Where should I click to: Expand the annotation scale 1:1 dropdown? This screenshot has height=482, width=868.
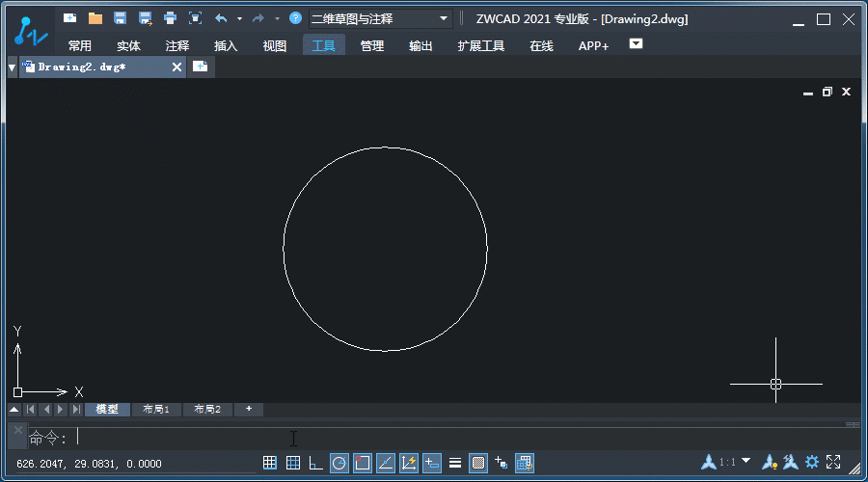tap(746, 462)
